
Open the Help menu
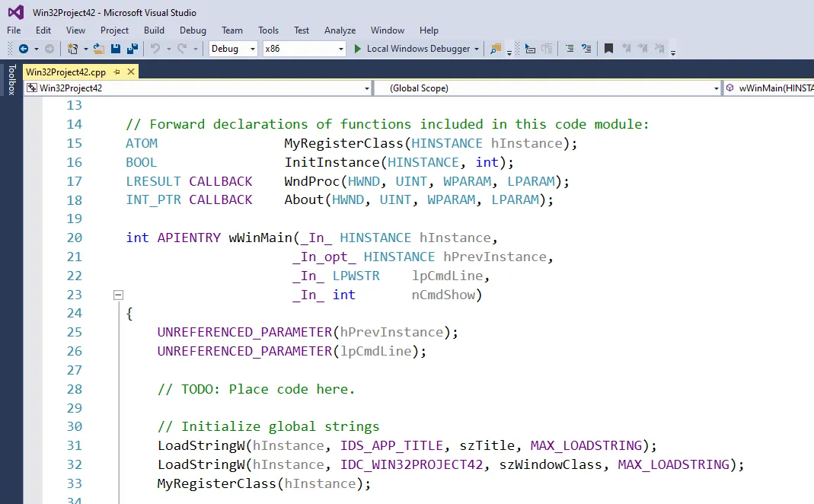[429, 30]
